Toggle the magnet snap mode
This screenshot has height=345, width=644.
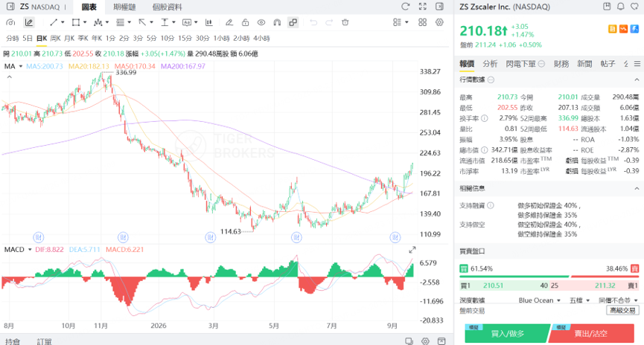[277, 22]
